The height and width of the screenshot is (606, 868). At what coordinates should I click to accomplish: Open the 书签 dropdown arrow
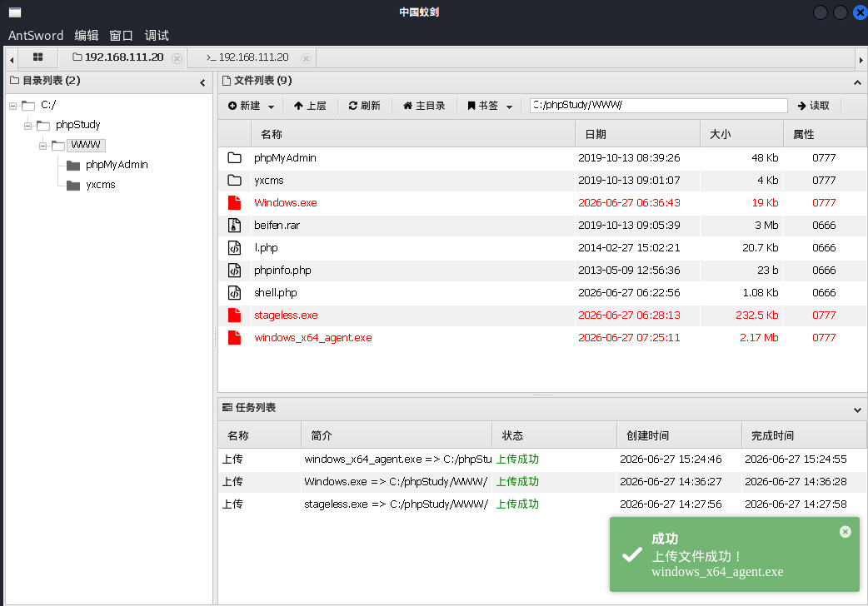(x=509, y=107)
